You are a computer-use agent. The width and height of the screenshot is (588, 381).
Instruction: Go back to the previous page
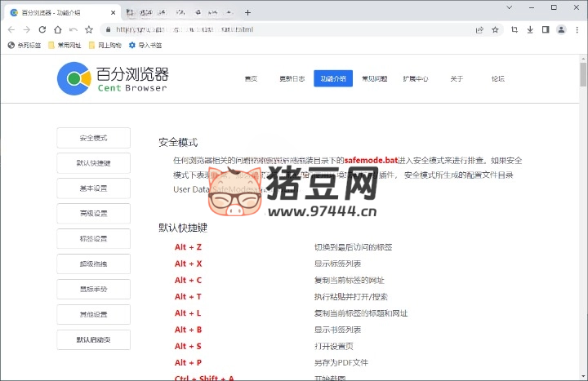[11, 29]
